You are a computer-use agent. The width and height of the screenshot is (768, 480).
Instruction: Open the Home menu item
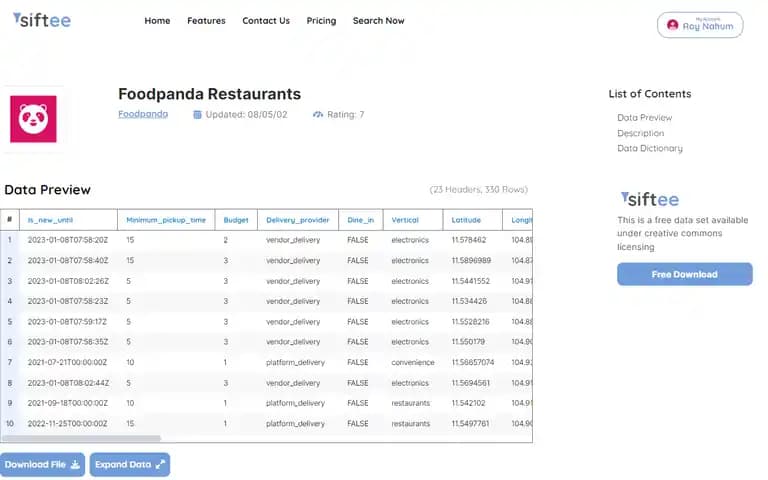(157, 21)
